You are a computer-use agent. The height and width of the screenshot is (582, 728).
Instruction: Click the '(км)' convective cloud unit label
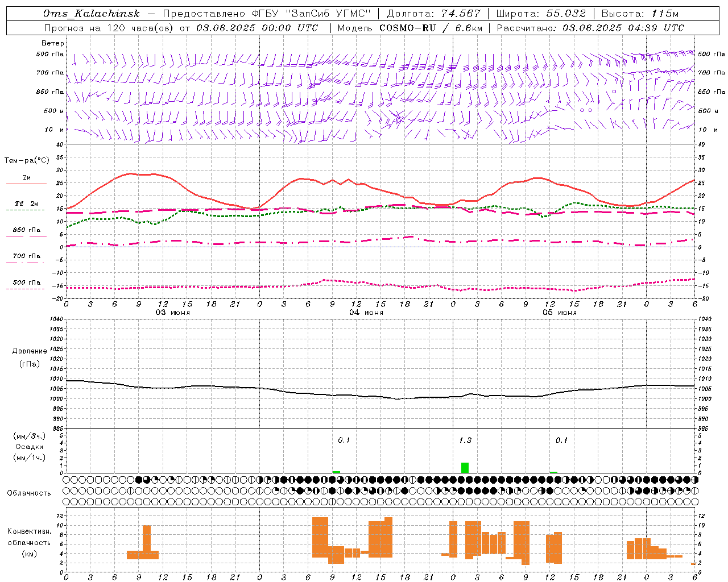(30, 554)
